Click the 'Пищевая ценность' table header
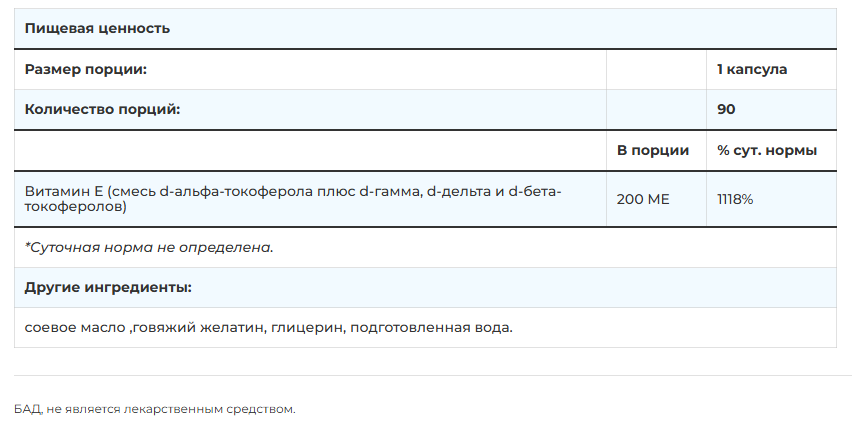The width and height of the screenshot is (852, 437). (x=97, y=28)
